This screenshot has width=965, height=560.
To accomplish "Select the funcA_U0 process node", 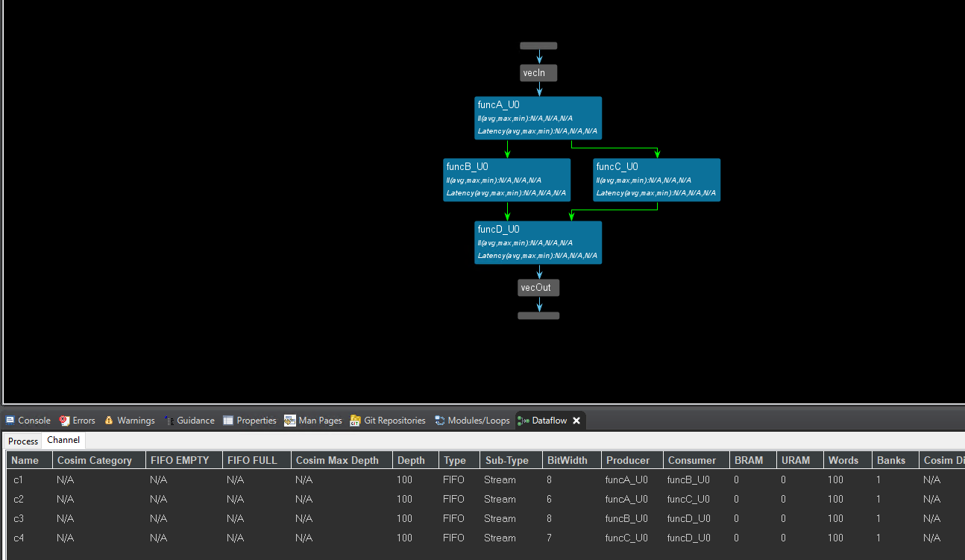I will click(538, 118).
